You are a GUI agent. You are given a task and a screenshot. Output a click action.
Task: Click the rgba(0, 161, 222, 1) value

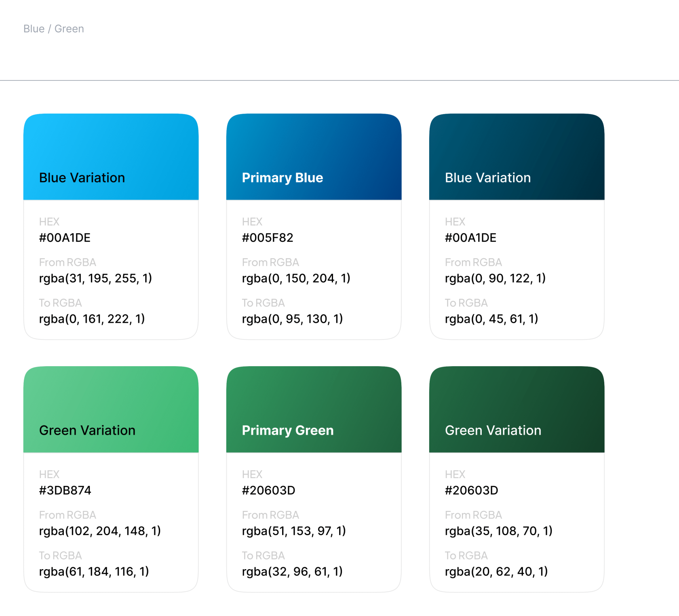(x=92, y=319)
